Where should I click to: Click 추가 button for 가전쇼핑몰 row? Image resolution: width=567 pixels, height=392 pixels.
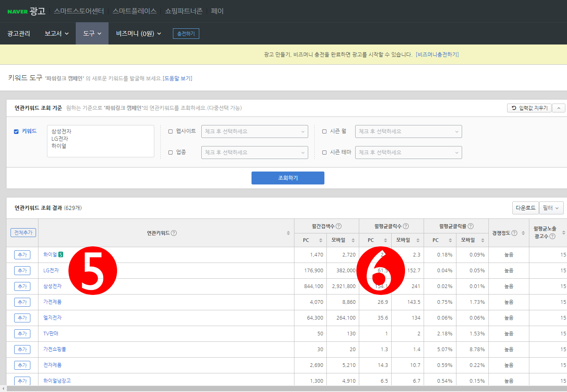click(x=22, y=350)
